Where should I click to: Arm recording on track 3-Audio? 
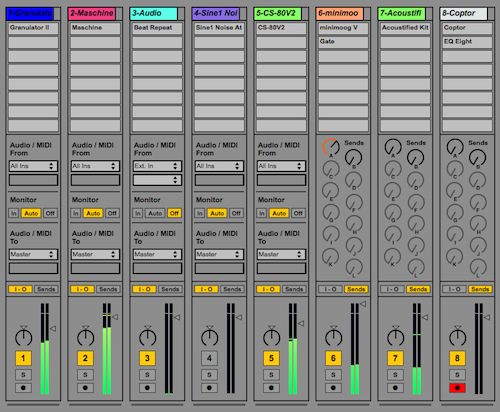pos(147,388)
